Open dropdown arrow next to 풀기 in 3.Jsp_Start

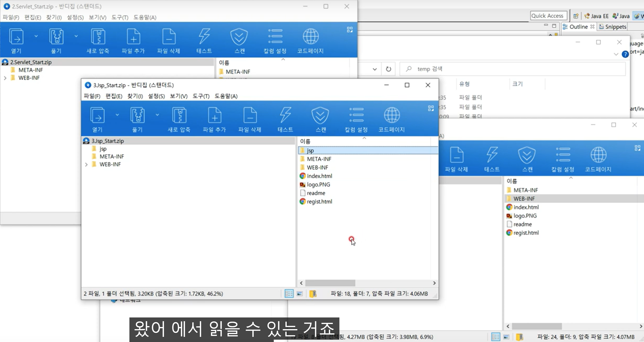pyautogui.click(x=157, y=115)
